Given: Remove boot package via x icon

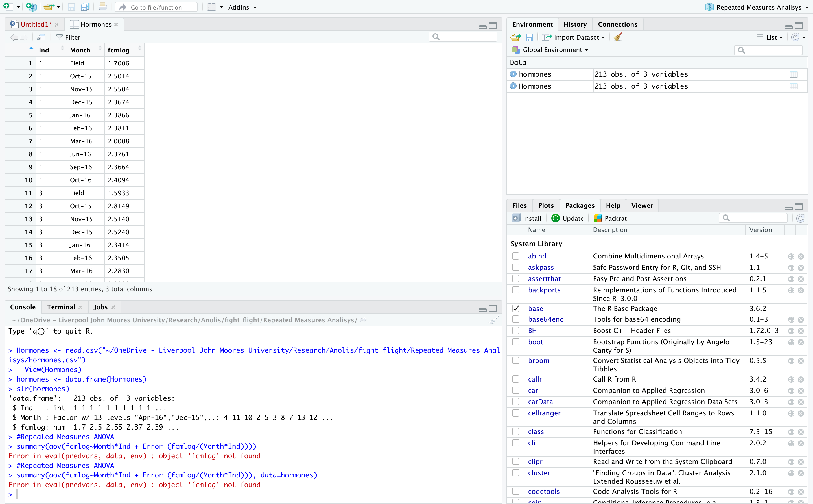Looking at the screenshot, I should pos(801,342).
